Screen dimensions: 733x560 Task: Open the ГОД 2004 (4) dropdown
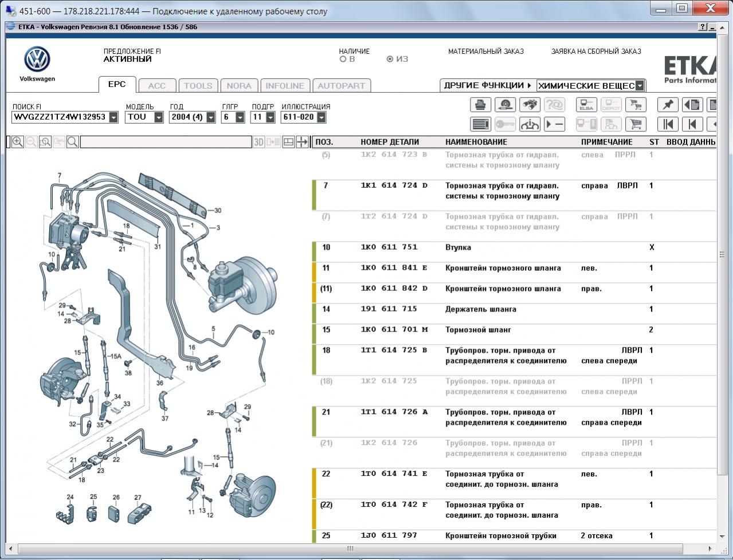point(211,117)
